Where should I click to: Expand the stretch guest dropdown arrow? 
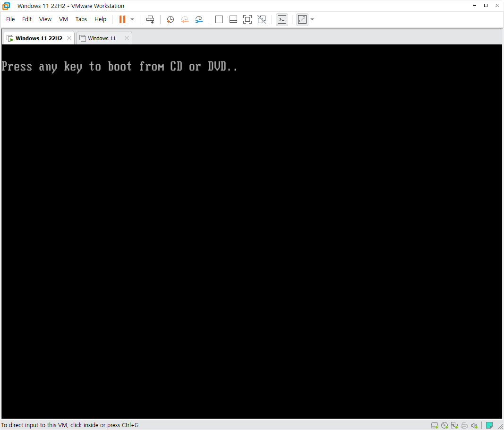click(312, 19)
